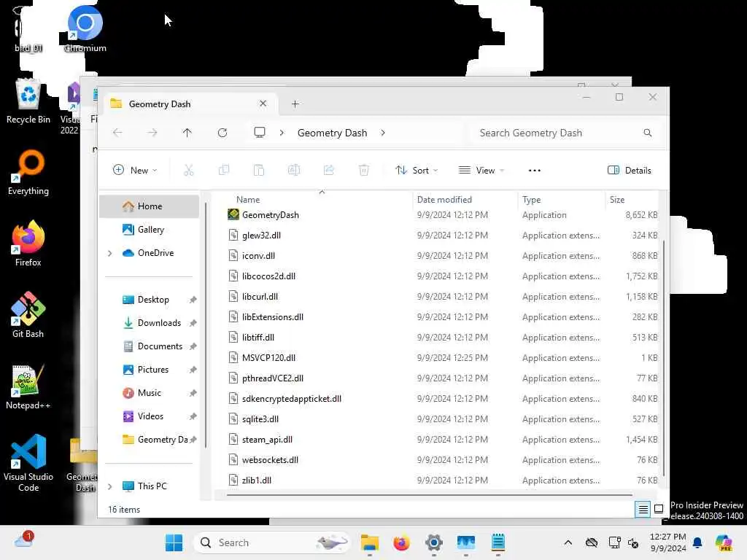This screenshot has height=560, width=747.
Task: Click the search magnifier icon in Explorer
Action: coord(648,133)
